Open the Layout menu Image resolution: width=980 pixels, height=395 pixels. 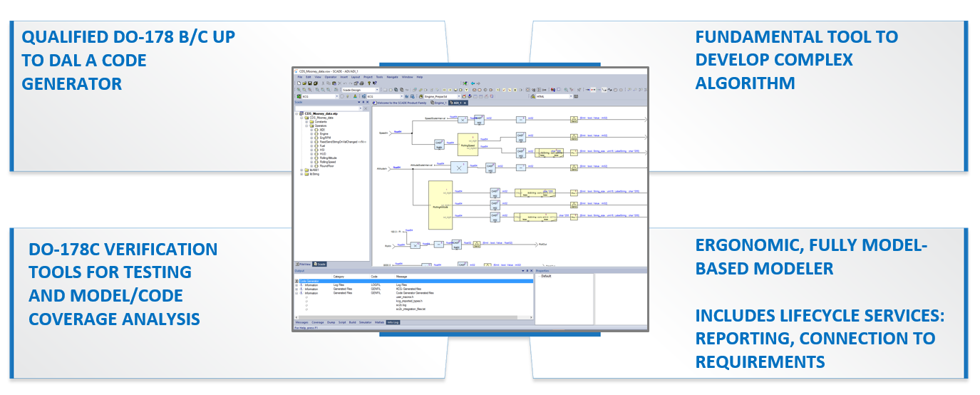coord(356,77)
